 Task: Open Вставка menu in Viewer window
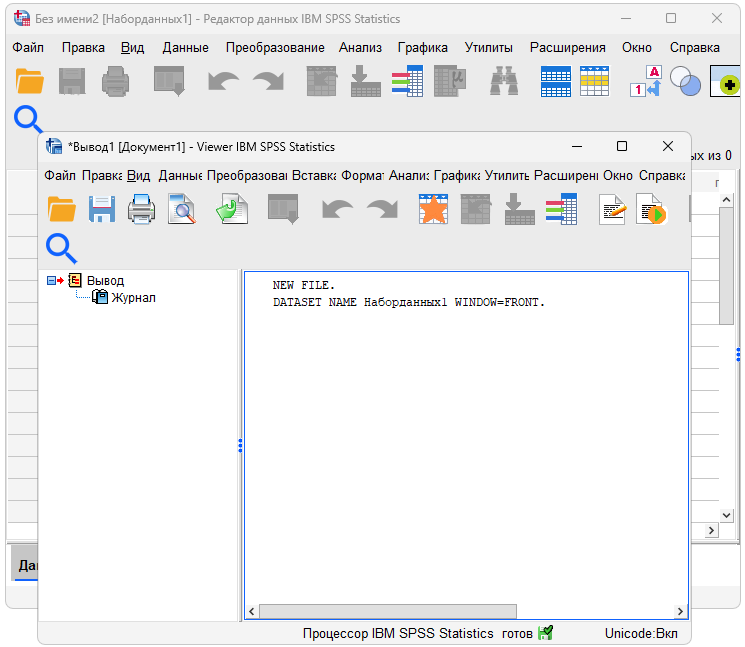coord(314,176)
